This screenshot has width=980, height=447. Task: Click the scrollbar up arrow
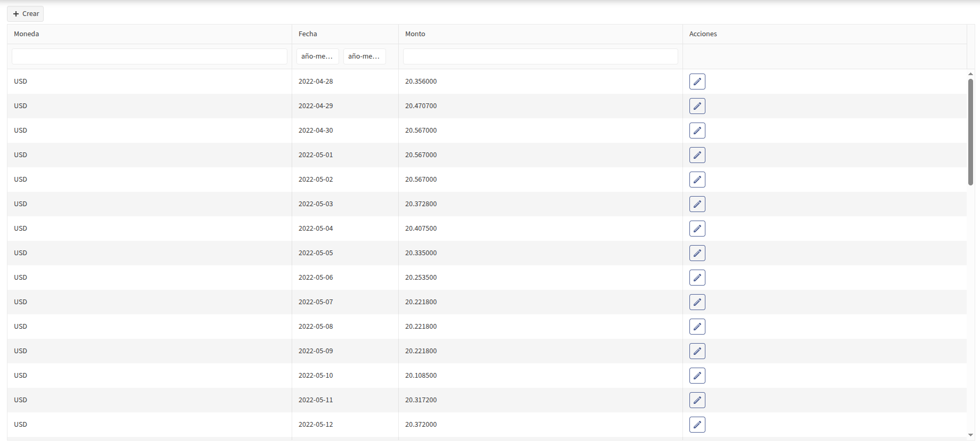coord(971,74)
